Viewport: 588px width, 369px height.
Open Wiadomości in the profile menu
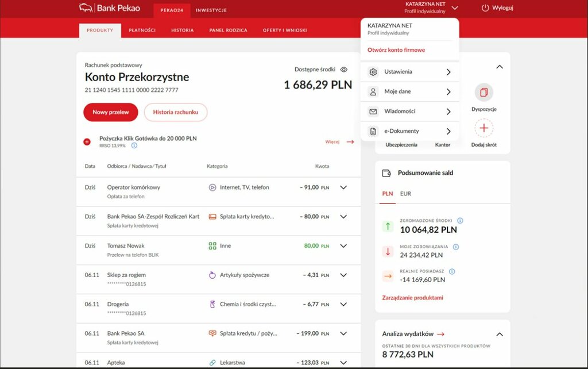410,112
